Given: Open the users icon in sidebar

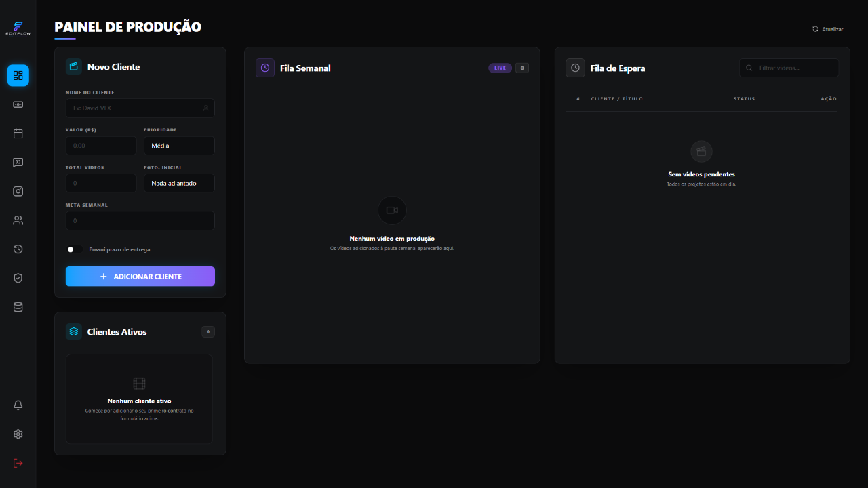Looking at the screenshot, I should [x=18, y=220].
